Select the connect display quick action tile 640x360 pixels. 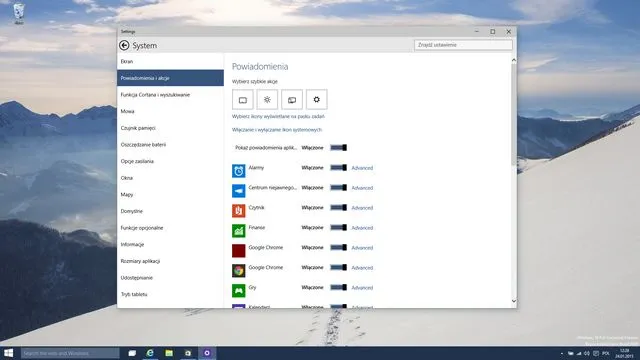coord(292,100)
